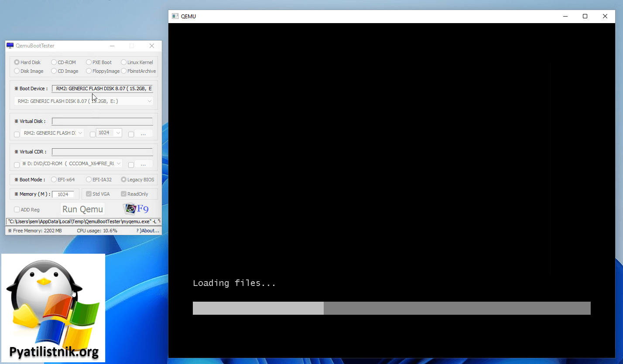Click the Pyatilistnik.org penguin logo
The width and height of the screenshot is (623, 364).
(53, 307)
